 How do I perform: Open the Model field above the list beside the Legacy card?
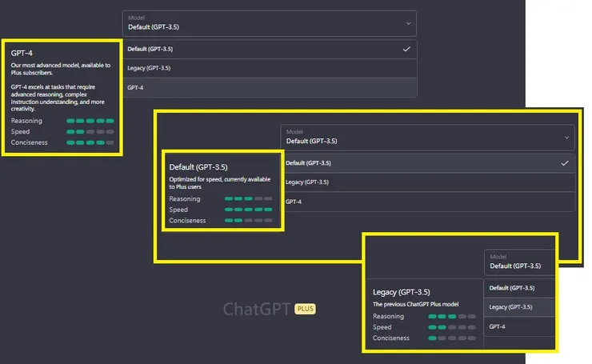pyautogui.click(x=519, y=262)
